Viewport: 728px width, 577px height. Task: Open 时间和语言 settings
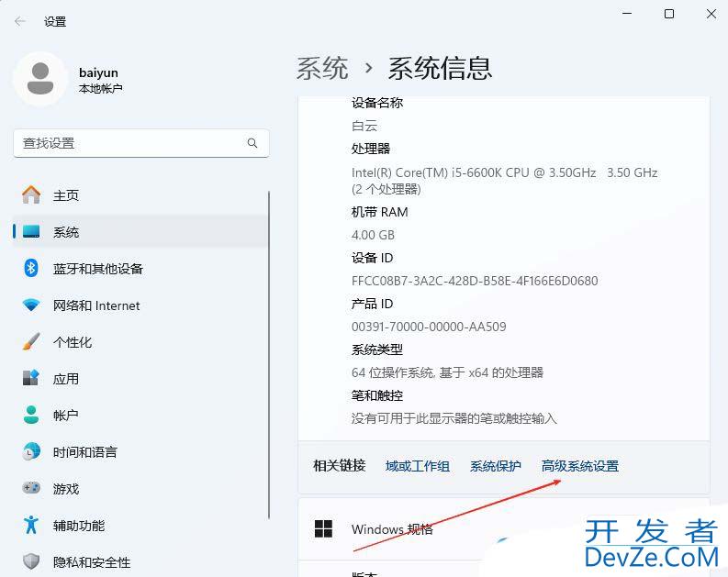click(x=140, y=451)
